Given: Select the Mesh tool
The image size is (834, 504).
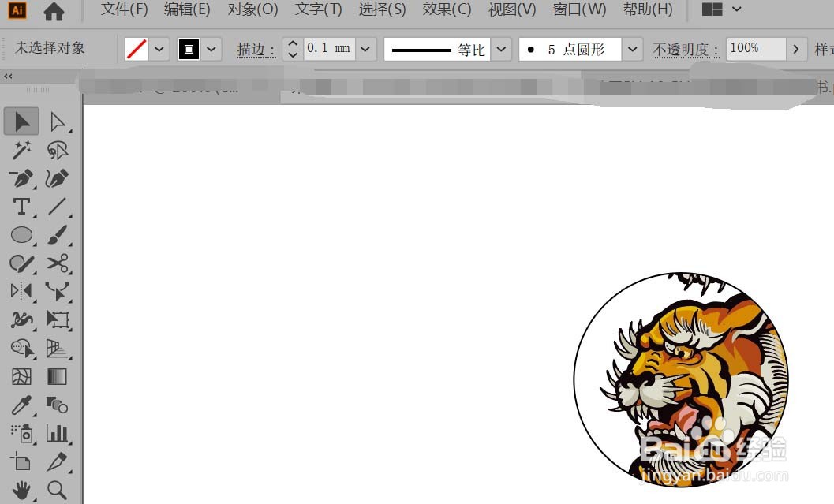Looking at the screenshot, I should click(21, 377).
